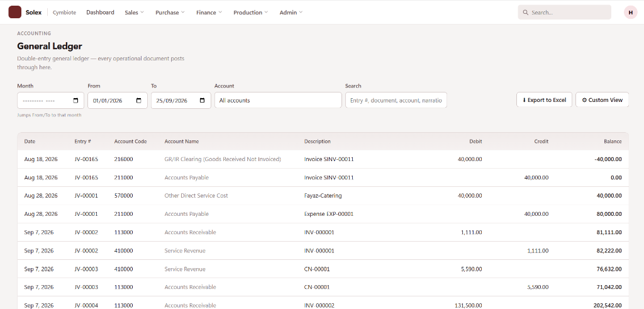
Task: Click the 131,500.00 debit amount
Action: pos(469,305)
